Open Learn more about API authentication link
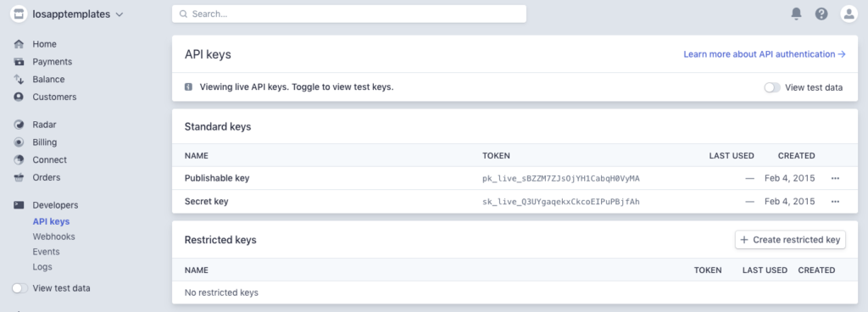 [x=765, y=54]
